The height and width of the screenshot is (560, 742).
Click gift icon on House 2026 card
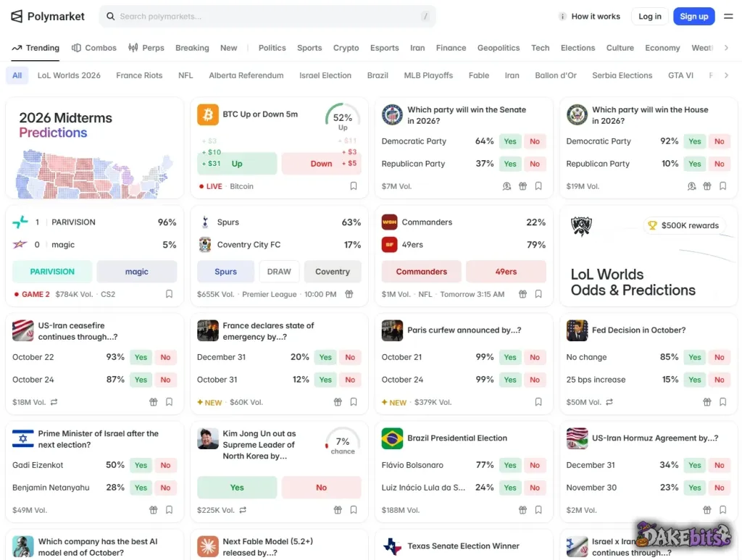(x=707, y=186)
